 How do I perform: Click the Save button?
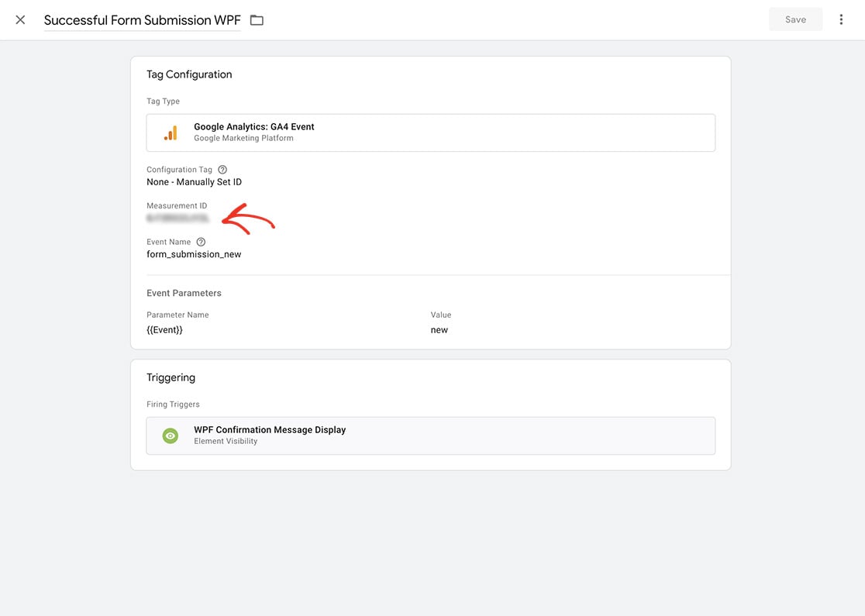pyautogui.click(x=795, y=19)
